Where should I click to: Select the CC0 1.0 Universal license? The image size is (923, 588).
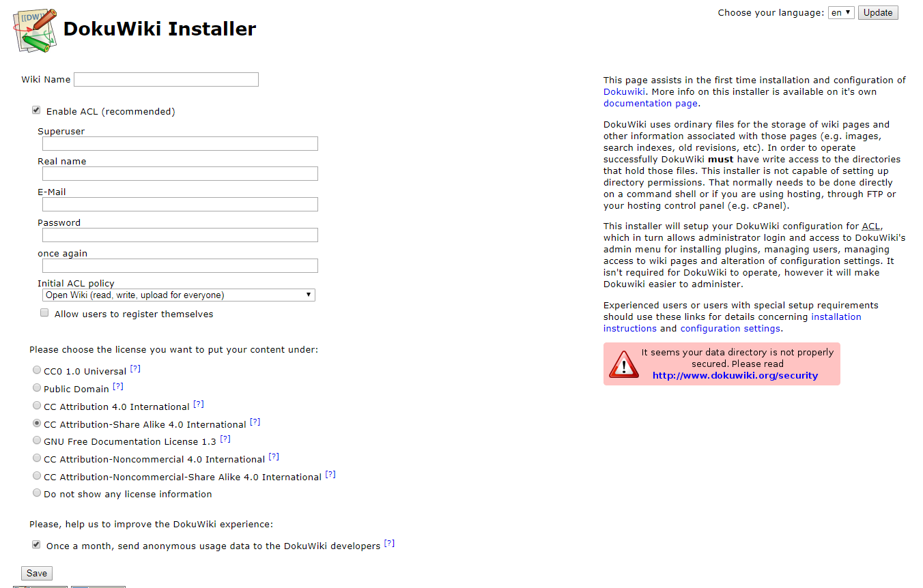tap(37, 370)
